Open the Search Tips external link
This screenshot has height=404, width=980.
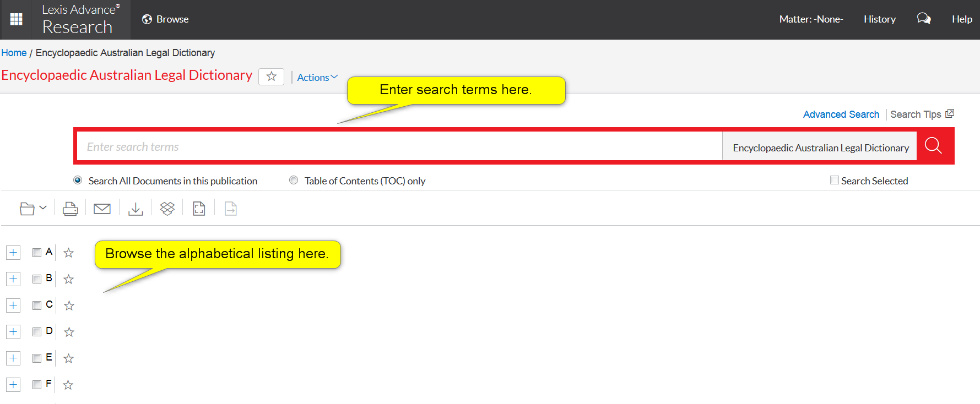point(922,114)
